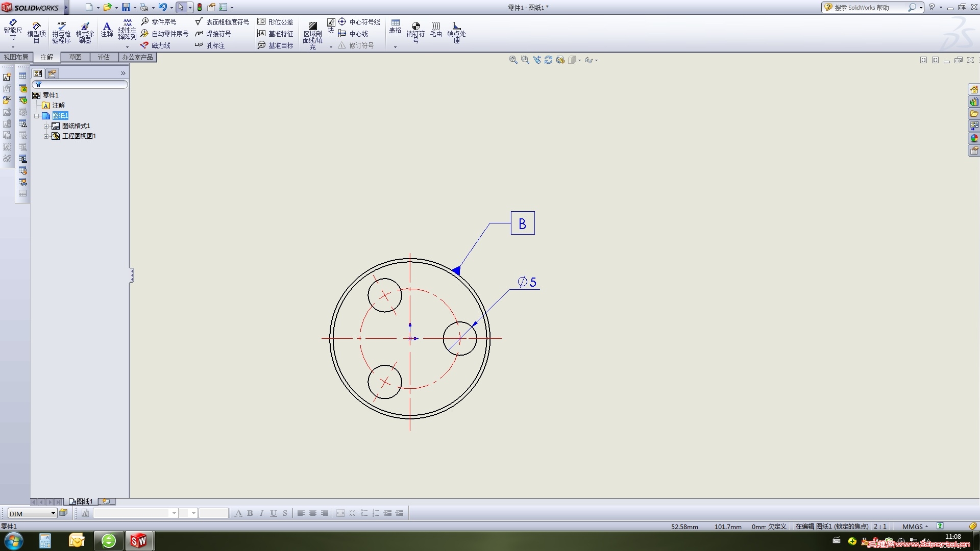The height and width of the screenshot is (551, 980).
Task: Switch to View Layout (视图布局) tab
Action: coord(16,57)
